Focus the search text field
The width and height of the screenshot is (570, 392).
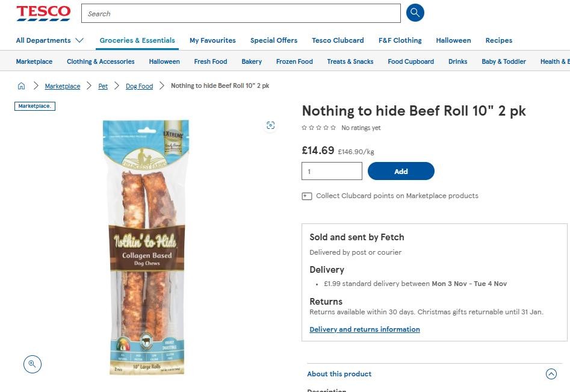[x=241, y=13]
